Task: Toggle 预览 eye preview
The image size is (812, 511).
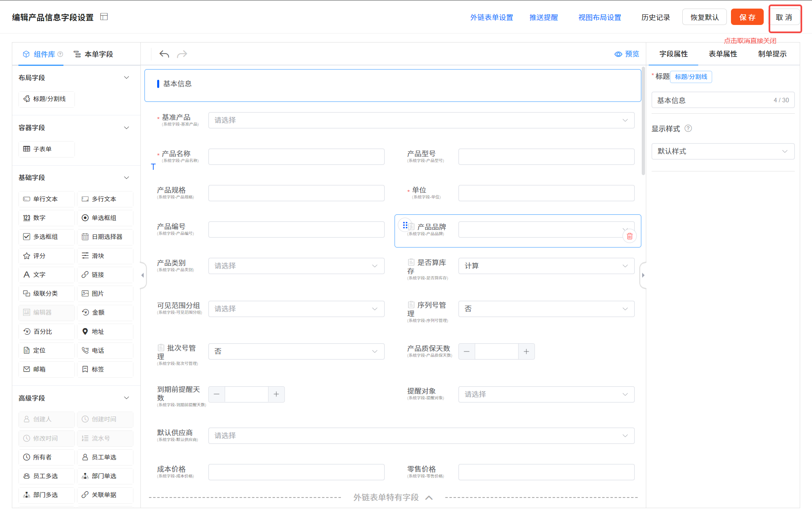Action: 627,54
